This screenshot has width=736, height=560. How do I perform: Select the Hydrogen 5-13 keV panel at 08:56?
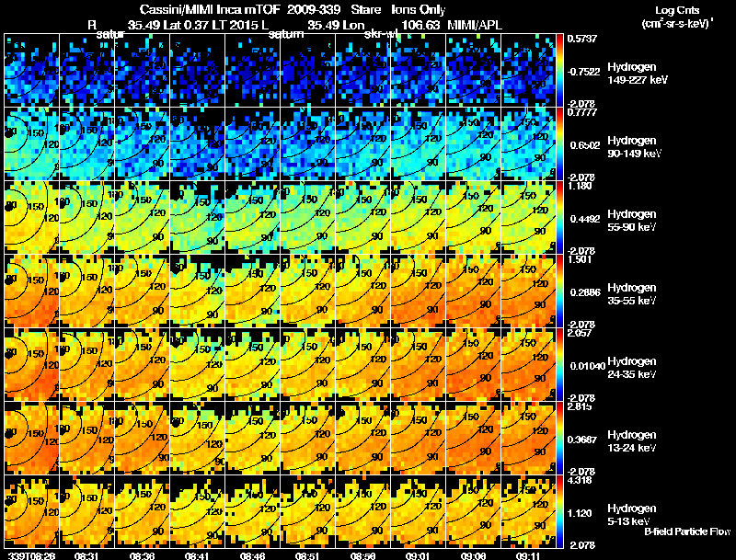coord(363,511)
